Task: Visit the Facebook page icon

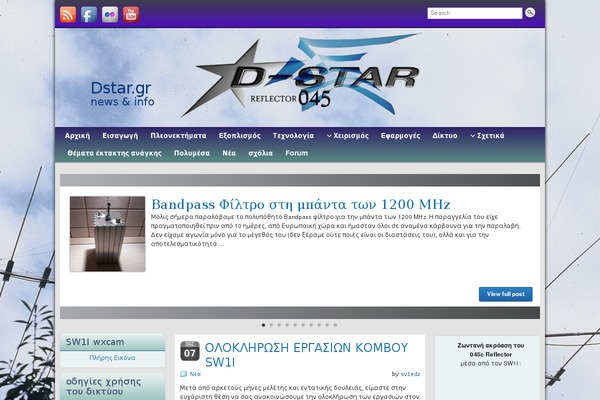Action: click(x=89, y=15)
